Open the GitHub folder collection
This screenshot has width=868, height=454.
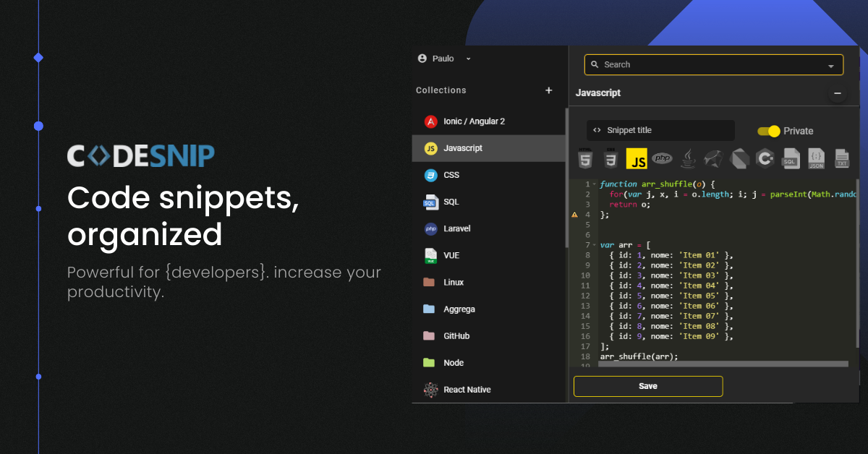click(488, 335)
